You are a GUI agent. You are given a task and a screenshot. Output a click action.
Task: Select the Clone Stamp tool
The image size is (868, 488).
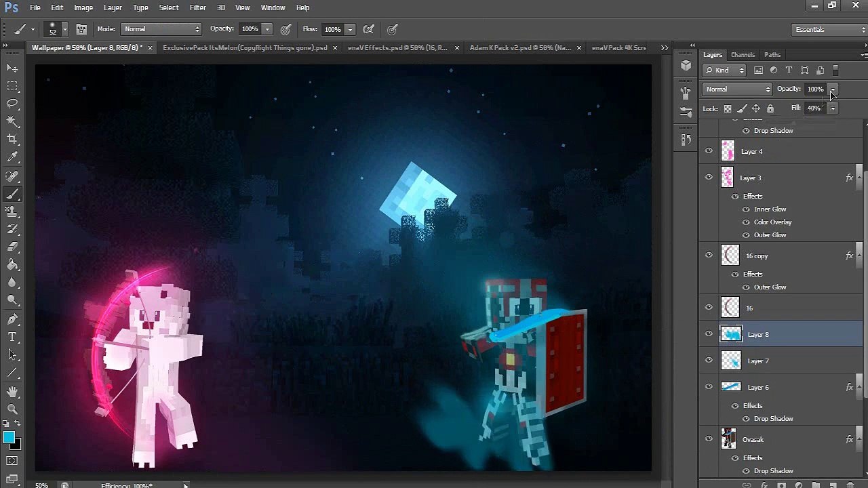click(x=12, y=212)
